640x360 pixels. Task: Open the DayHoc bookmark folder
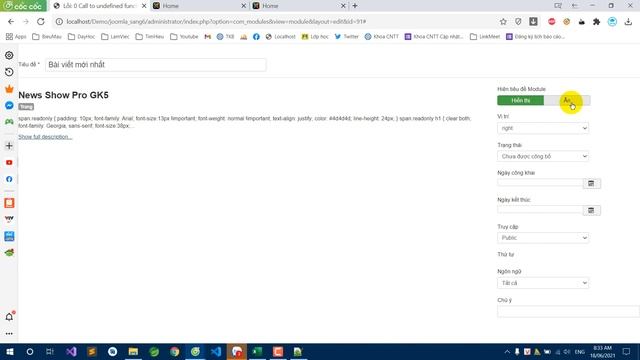81,36
